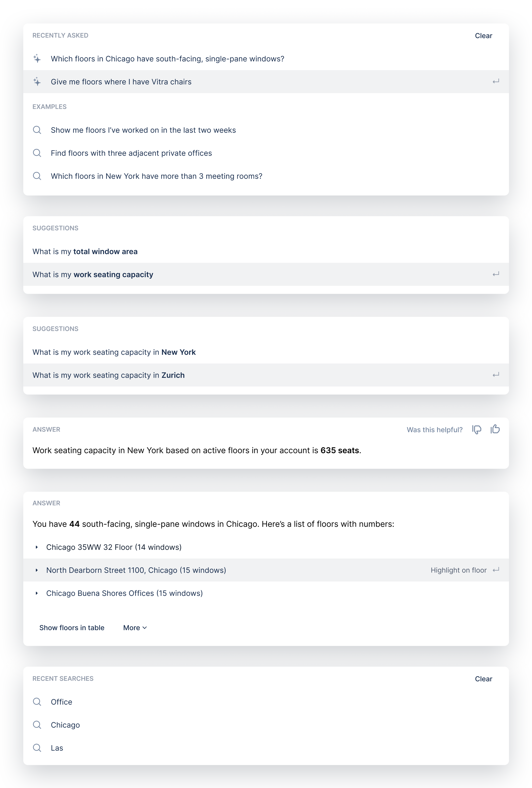Select the 'What is my total window area' suggestion

coord(85,251)
